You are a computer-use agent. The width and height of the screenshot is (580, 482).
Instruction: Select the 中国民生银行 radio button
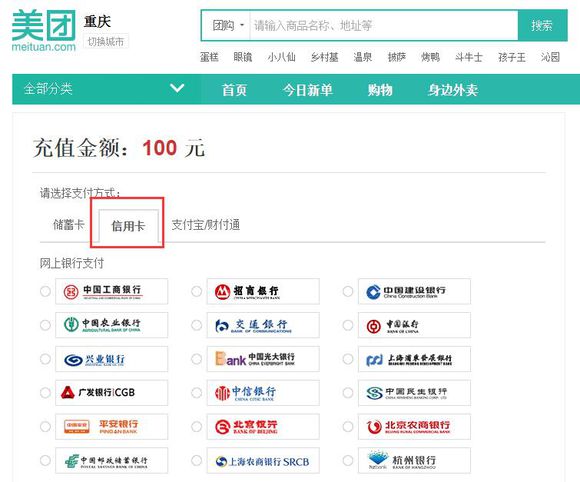[x=348, y=392]
